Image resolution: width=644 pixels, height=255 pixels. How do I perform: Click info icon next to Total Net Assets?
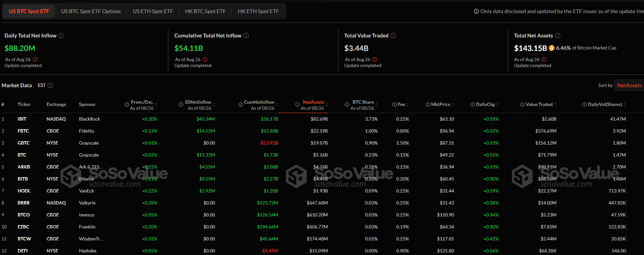(558, 36)
